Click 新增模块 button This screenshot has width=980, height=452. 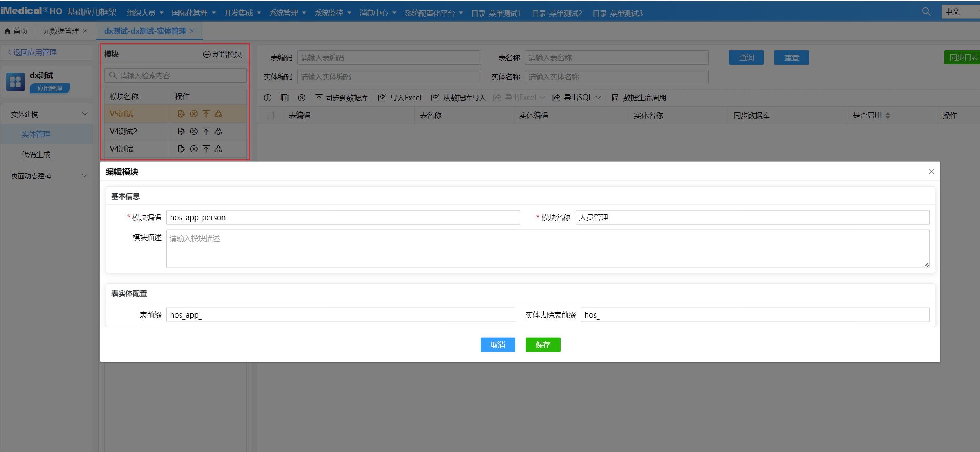(223, 55)
